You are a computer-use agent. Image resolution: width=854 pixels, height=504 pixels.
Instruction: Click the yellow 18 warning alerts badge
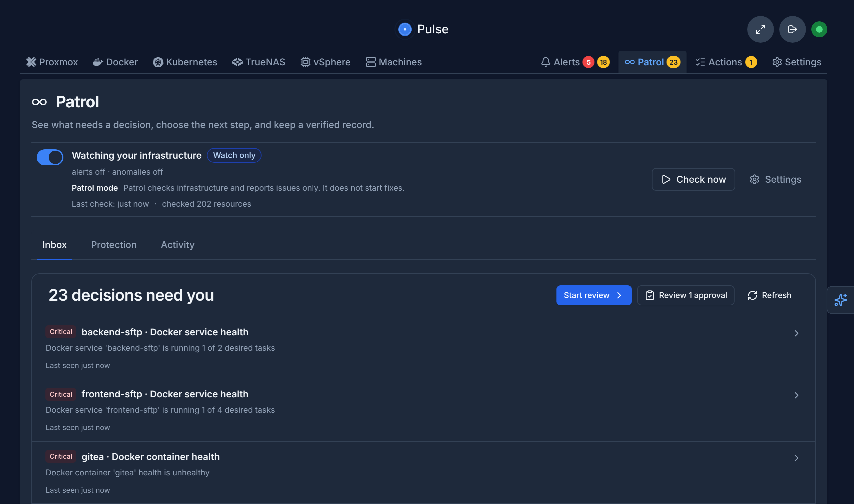tap(603, 62)
